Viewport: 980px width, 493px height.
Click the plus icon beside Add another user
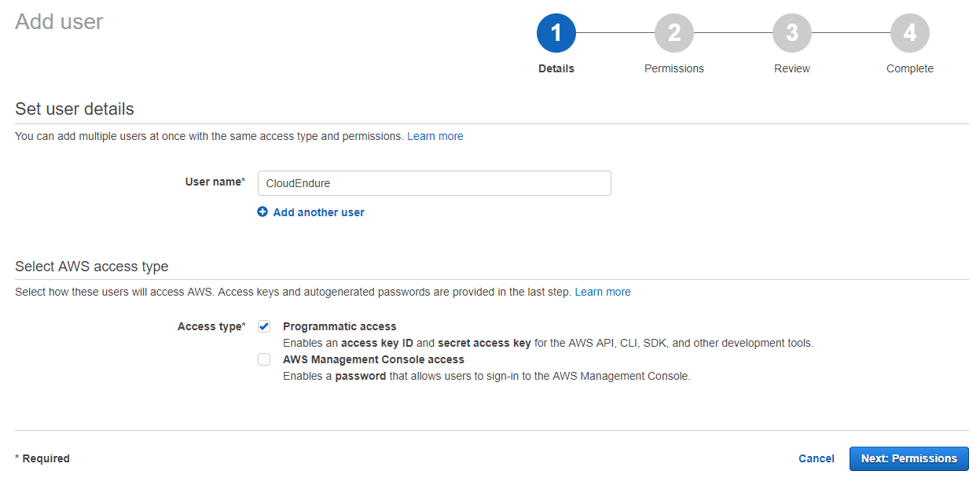point(262,212)
